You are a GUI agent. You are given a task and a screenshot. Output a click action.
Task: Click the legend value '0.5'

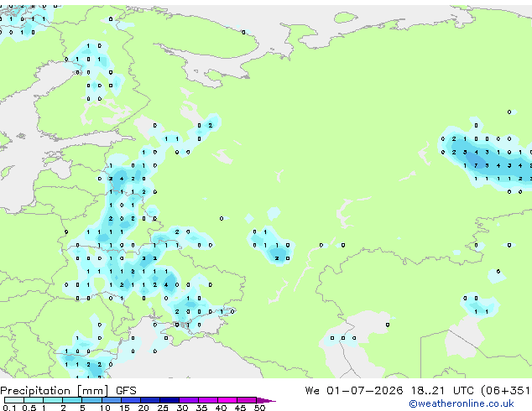click(29, 408)
